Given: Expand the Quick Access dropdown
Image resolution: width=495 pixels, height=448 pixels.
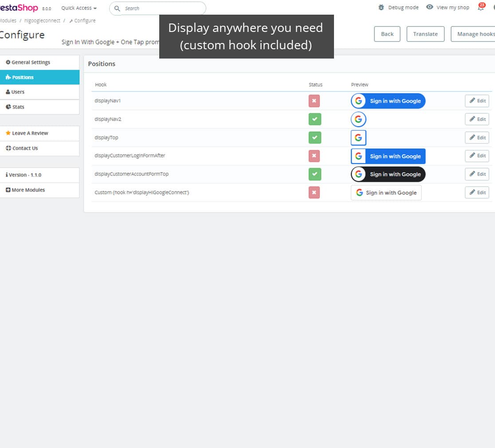Looking at the screenshot, I should [x=79, y=8].
